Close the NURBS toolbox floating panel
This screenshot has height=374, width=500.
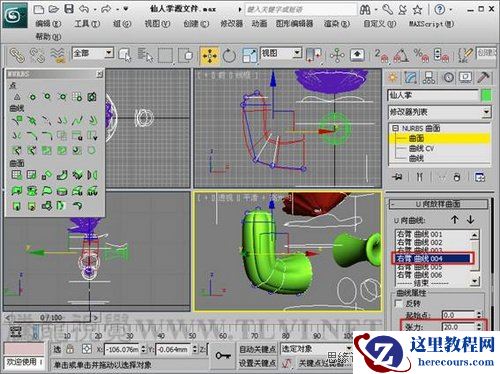99,74
